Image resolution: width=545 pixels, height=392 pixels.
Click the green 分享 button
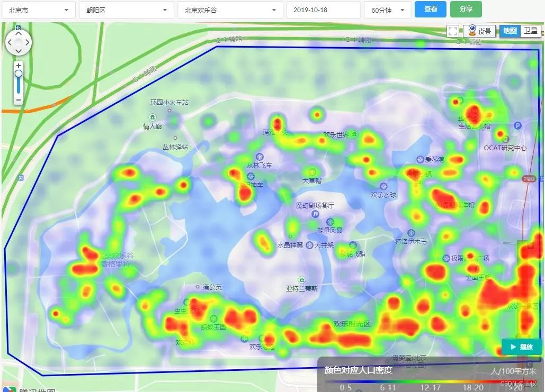(x=466, y=9)
